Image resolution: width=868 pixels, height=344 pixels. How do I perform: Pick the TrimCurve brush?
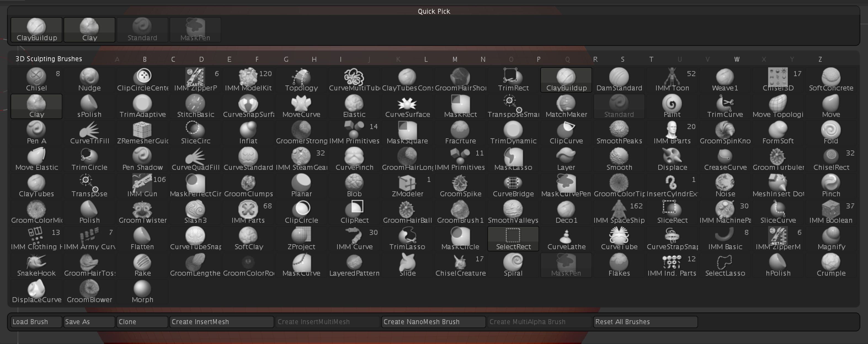pos(725,106)
